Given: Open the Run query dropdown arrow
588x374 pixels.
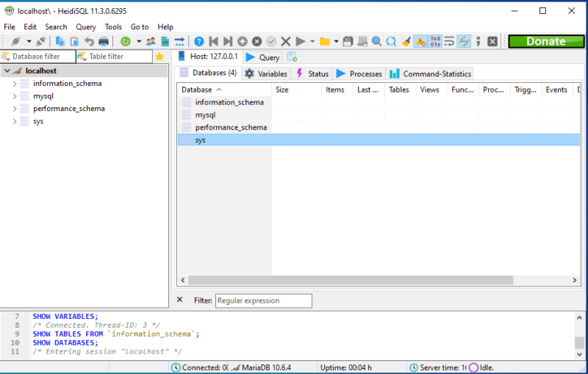Looking at the screenshot, I should [x=312, y=41].
